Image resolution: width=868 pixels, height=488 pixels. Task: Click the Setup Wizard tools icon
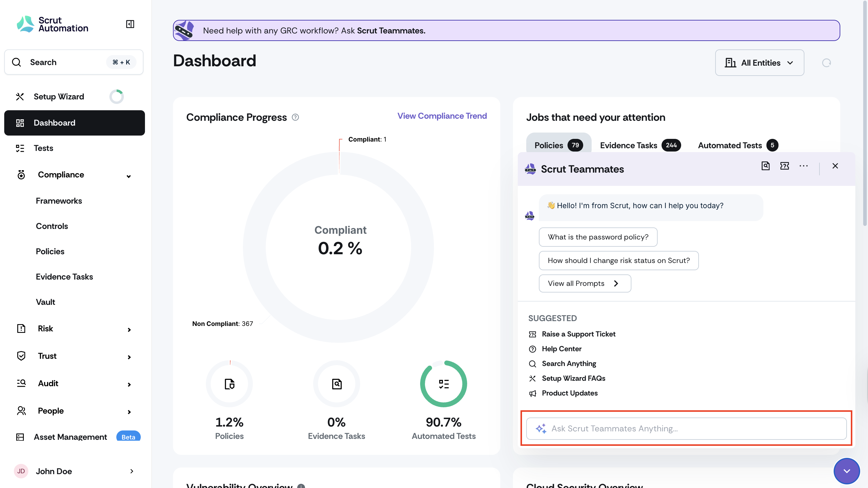pos(20,97)
